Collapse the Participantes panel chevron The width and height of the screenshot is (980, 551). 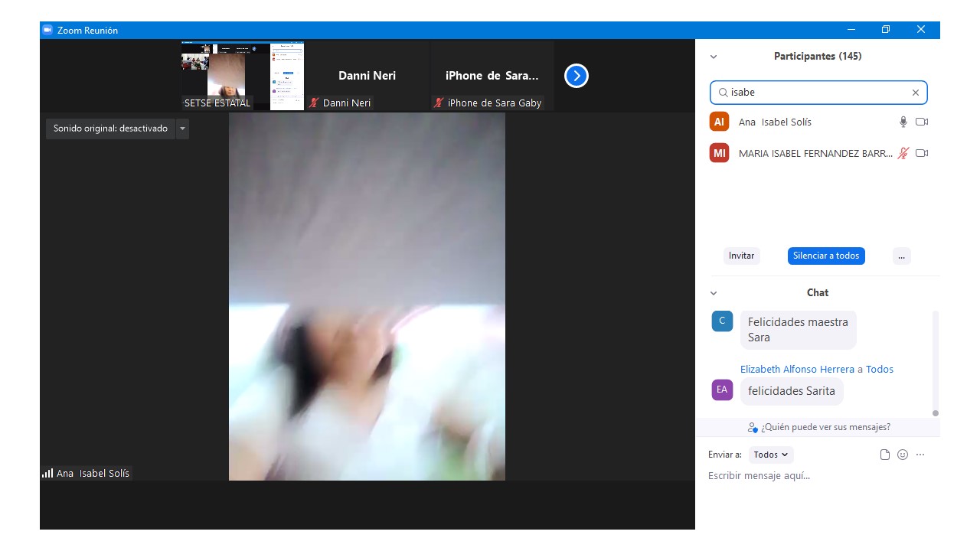[x=714, y=57]
